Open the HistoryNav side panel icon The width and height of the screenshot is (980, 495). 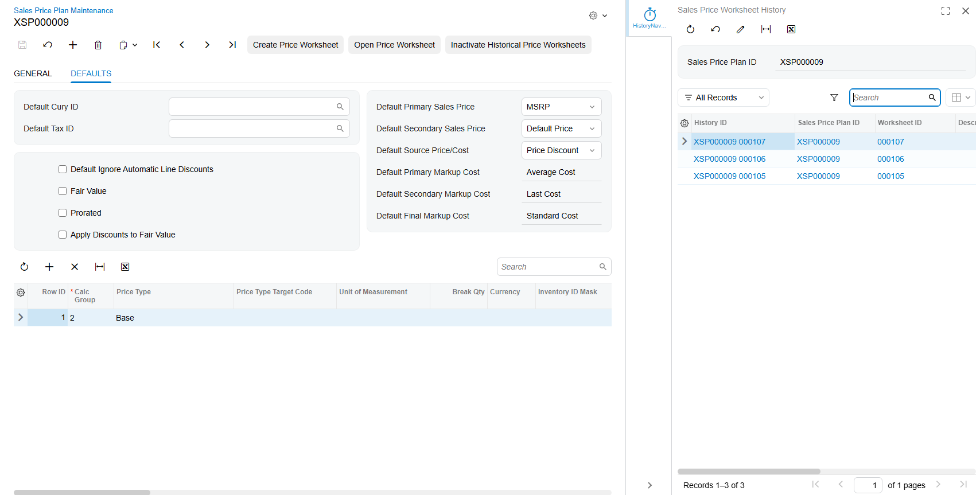(650, 18)
